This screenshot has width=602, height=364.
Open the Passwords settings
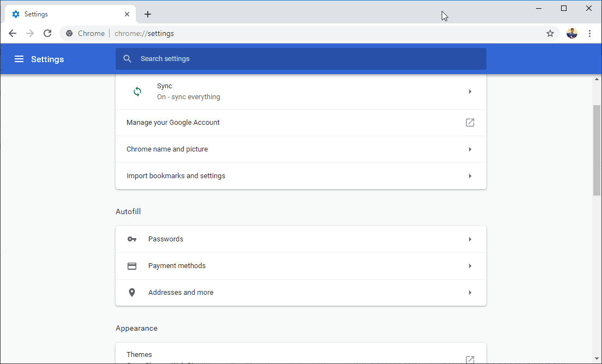coord(301,239)
